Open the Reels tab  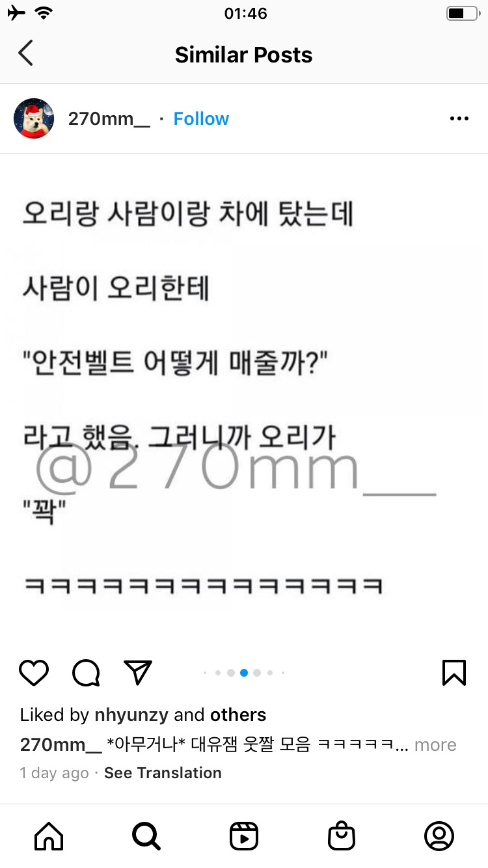(244, 836)
